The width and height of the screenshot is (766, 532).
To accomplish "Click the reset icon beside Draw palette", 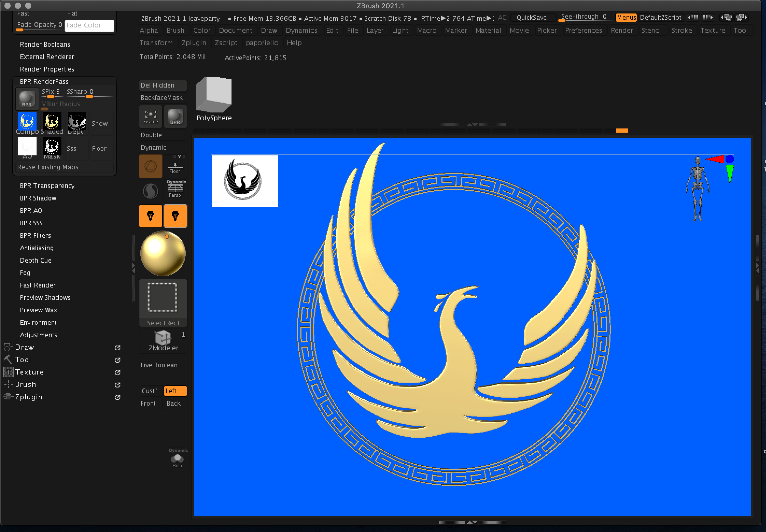I will click(117, 348).
